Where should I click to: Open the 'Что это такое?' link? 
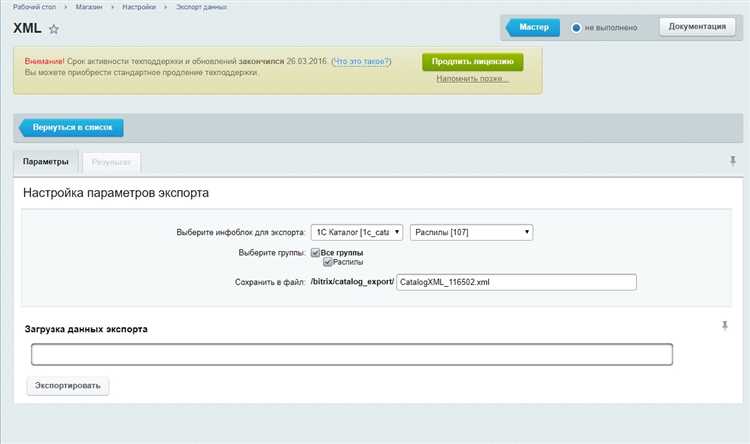[361, 61]
